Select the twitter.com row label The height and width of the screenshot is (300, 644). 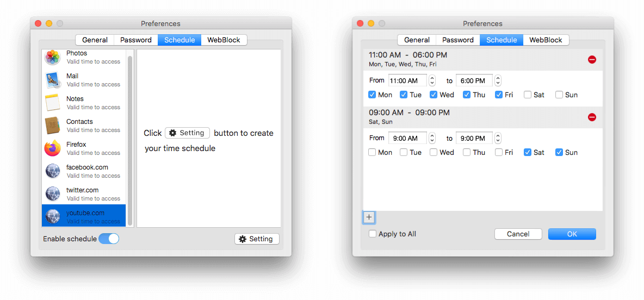pyautogui.click(x=83, y=190)
